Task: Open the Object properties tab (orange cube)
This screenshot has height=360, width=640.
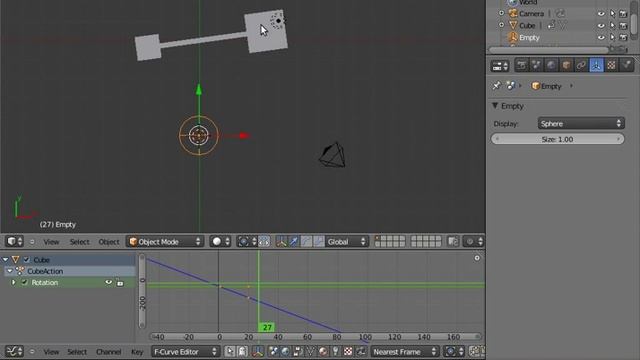Action: (567, 65)
